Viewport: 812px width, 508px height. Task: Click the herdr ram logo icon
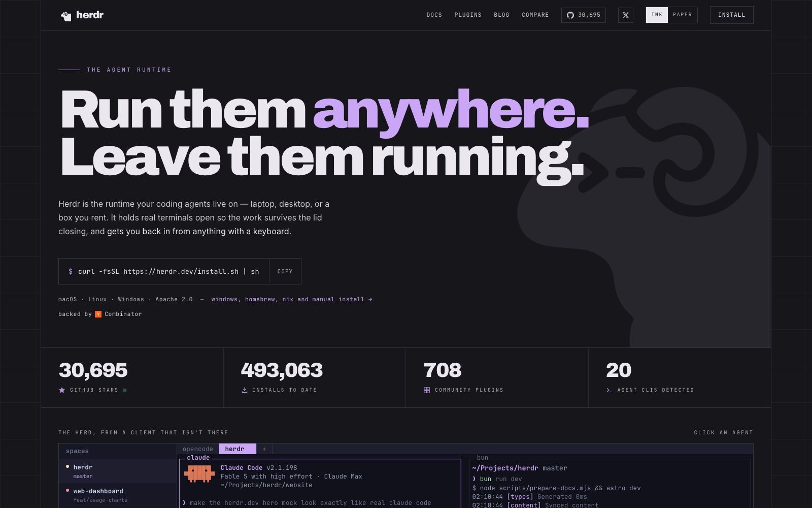click(66, 16)
